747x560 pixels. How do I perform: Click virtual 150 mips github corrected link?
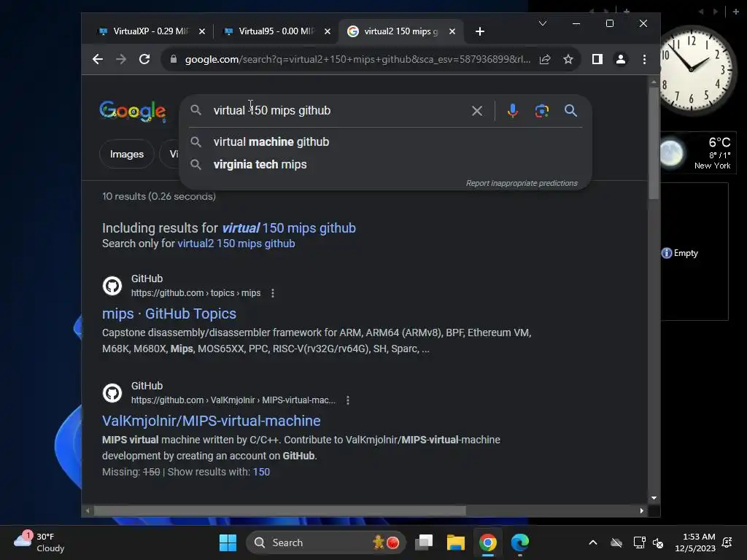[289, 228]
